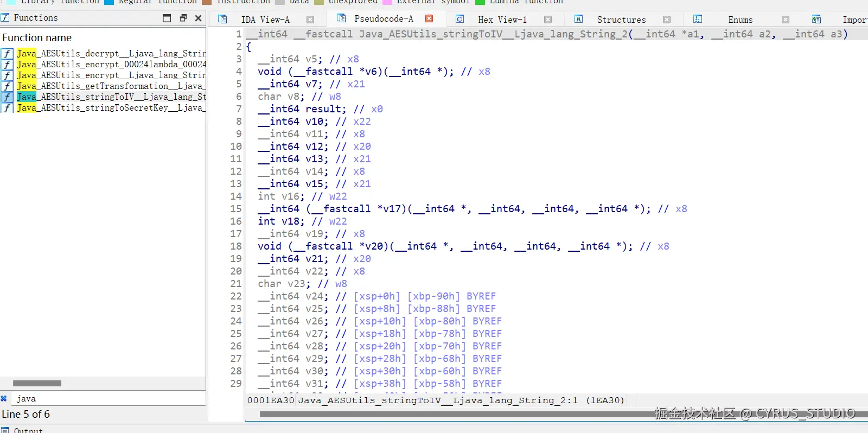Viewport: 868px width, 433px height.
Task: Click the Output panel icon
Action: point(5,430)
